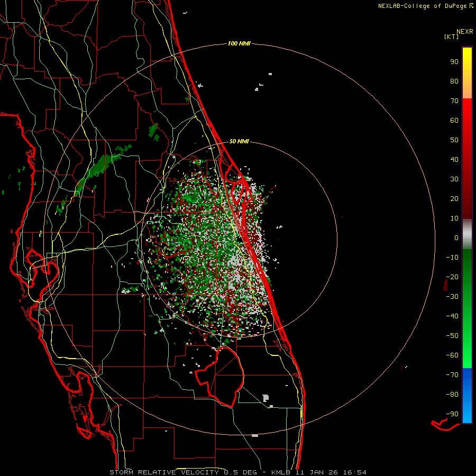
Task: Click the 50 NMI range ring label
Action: 239,141
